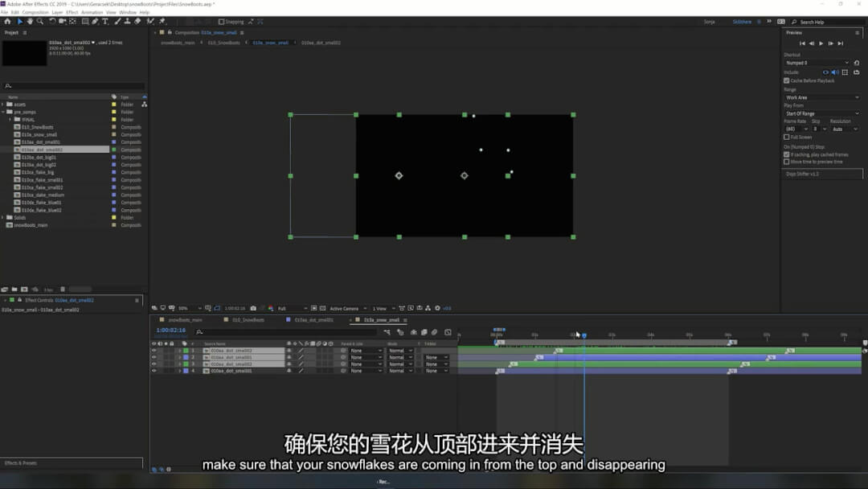The width and height of the screenshot is (868, 489).
Task: Select the Unified Camera tool
Action: 63,22
